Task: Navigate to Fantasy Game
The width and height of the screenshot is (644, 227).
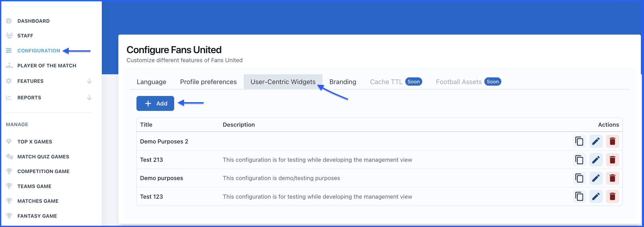Action: [x=37, y=216]
